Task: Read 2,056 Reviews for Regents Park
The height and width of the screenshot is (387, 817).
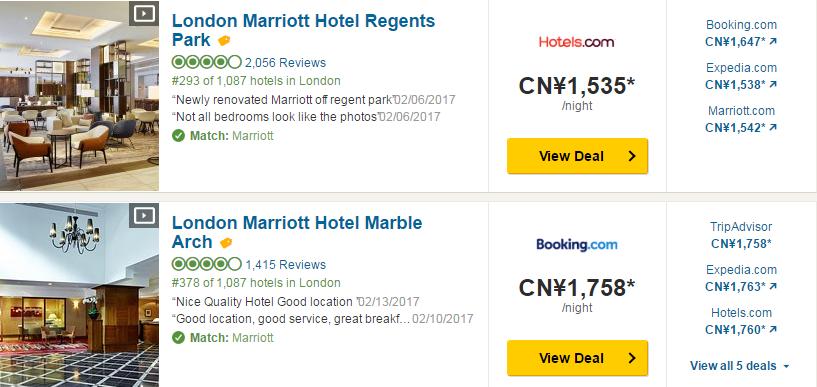Action: click(286, 63)
